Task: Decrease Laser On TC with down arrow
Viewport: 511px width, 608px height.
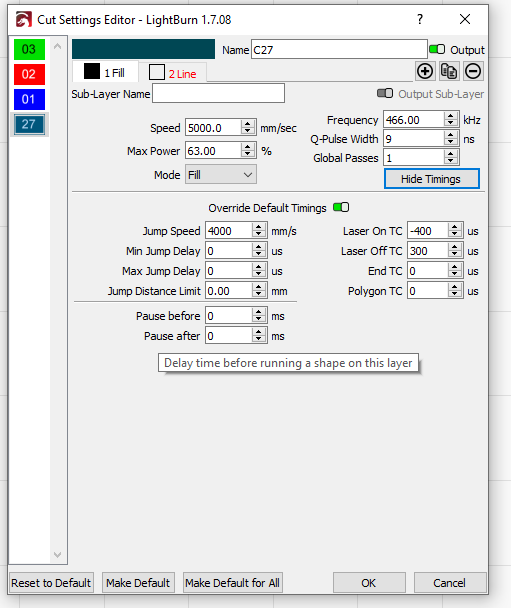Action: point(454,235)
